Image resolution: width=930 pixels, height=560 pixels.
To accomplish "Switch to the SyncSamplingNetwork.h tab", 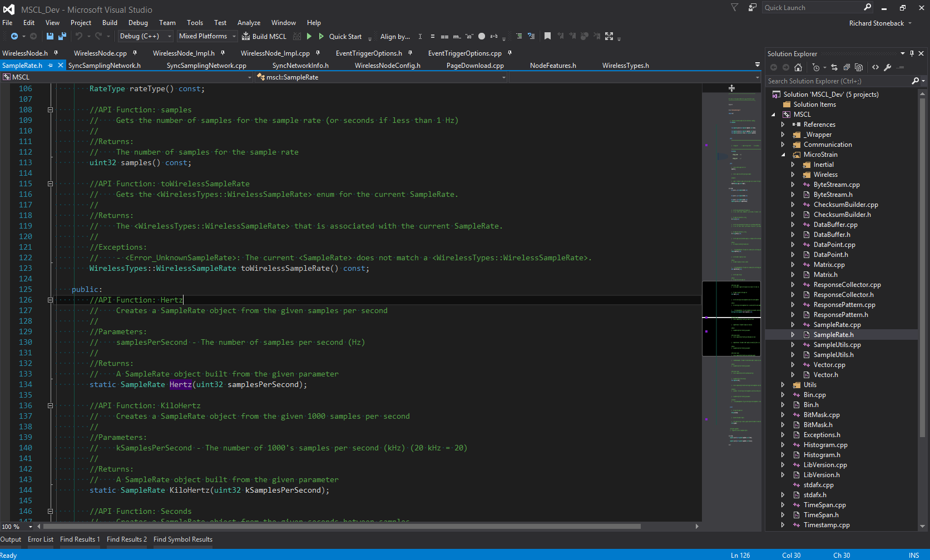I will [104, 66].
